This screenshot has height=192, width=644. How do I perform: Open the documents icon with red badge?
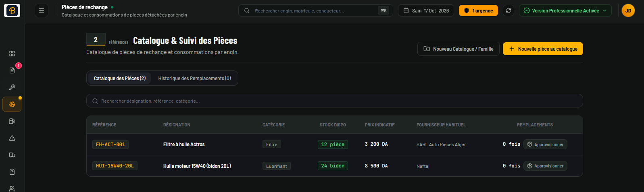pos(12,70)
